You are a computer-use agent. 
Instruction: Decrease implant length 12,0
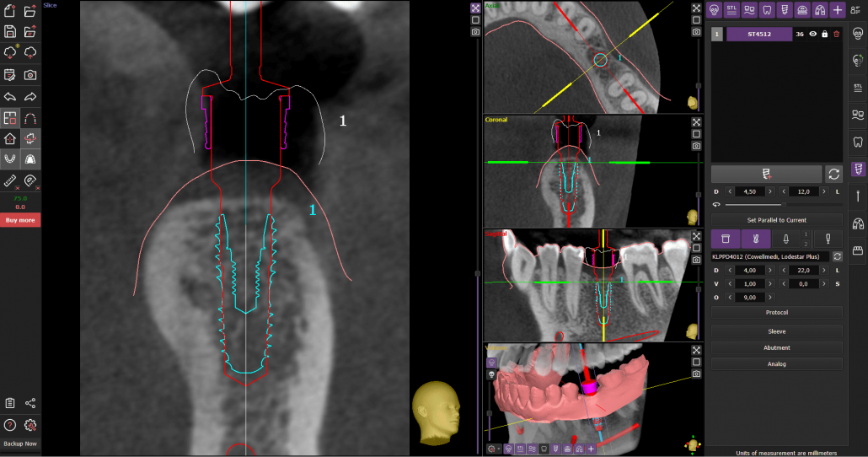coord(784,191)
